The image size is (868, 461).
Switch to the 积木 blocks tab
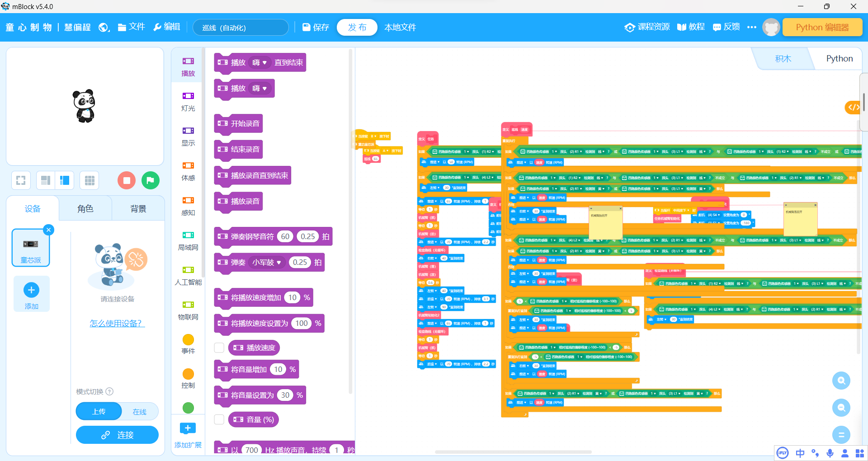tap(783, 59)
